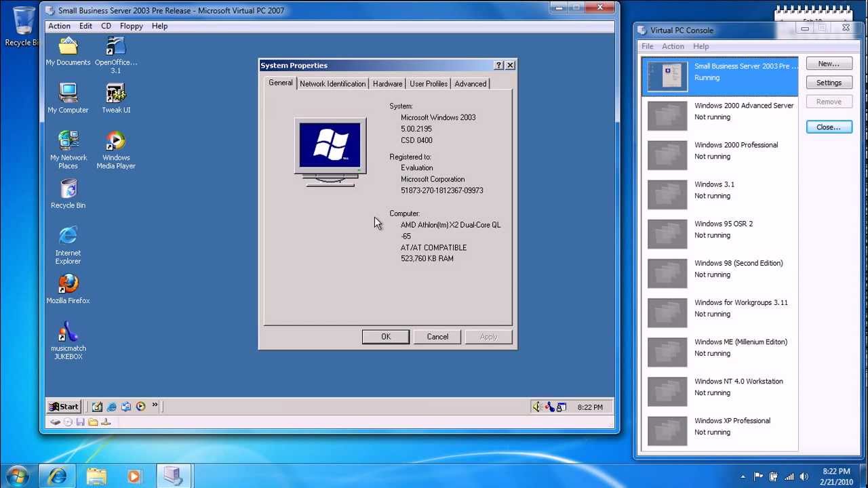Select Windows ME (Millenium Editon) machine
868x488 pixels.
pos(719,351)
